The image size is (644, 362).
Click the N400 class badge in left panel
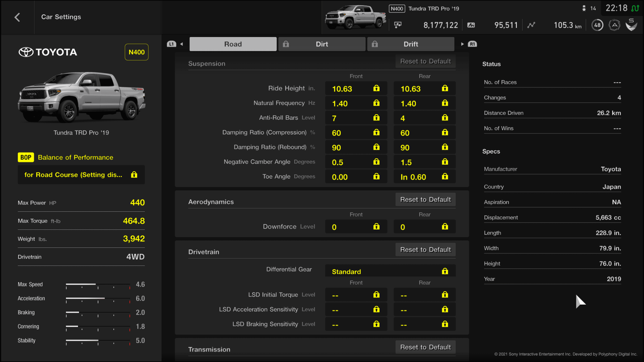(137, 52)
